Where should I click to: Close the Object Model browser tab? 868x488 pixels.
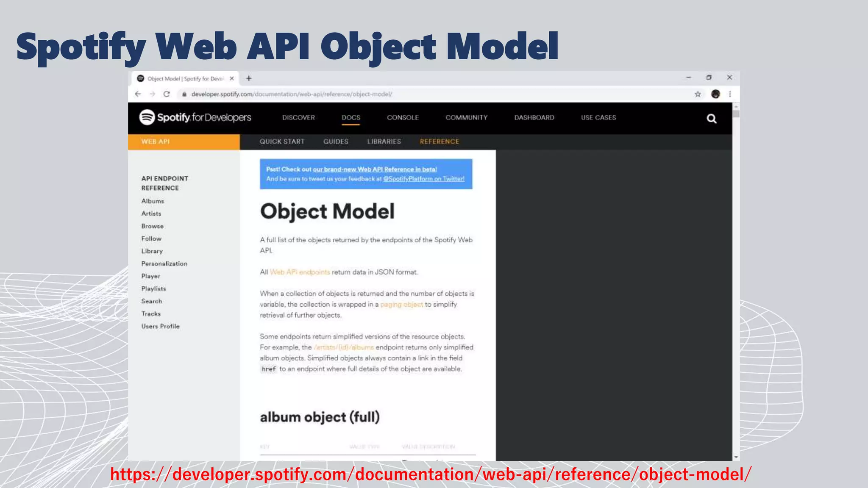[232, 78]
